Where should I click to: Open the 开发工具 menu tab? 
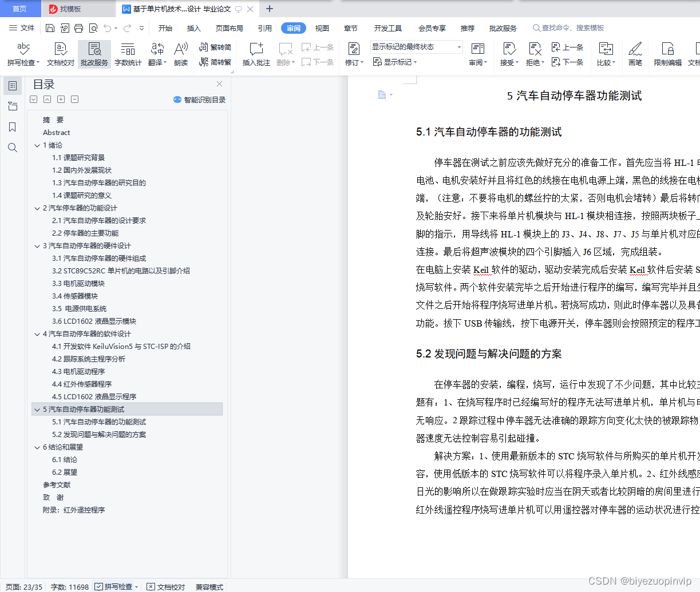click(386, 27)
